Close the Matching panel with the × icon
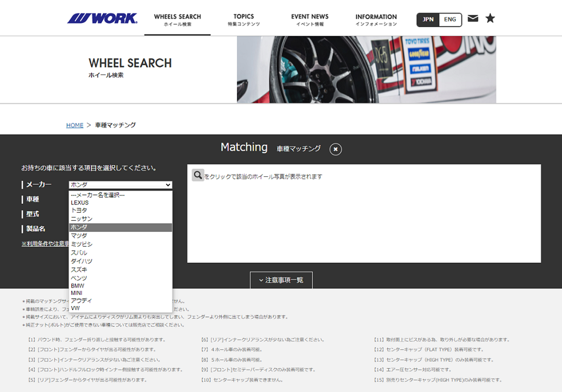The width and height of the screenshot is (562, 392). pyautogui.click(x=335, y=149)
